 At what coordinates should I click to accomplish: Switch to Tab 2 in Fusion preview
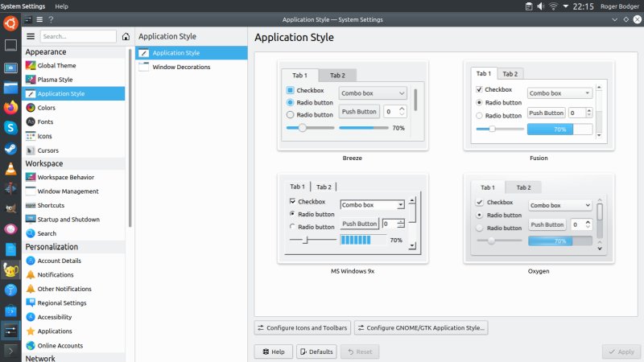(510, 73)
